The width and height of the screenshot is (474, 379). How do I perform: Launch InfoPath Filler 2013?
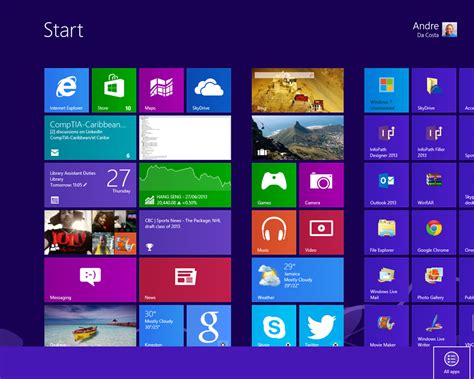434,138
